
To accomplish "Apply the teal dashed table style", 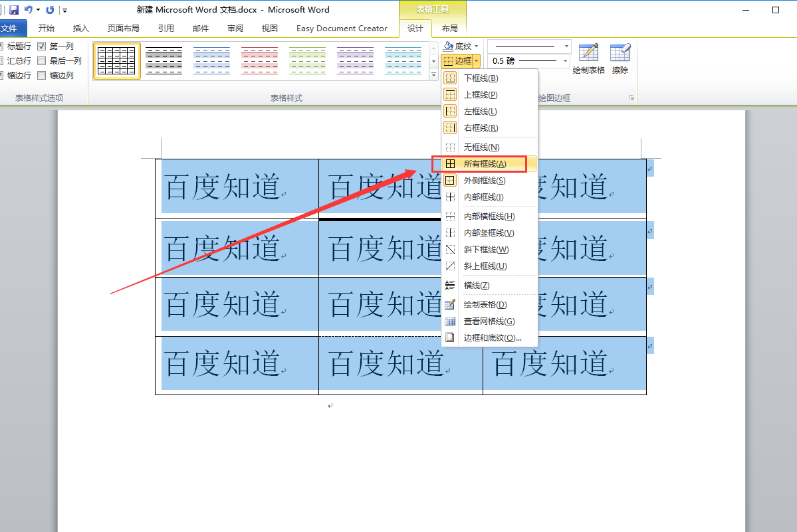I will coord(403,61).
